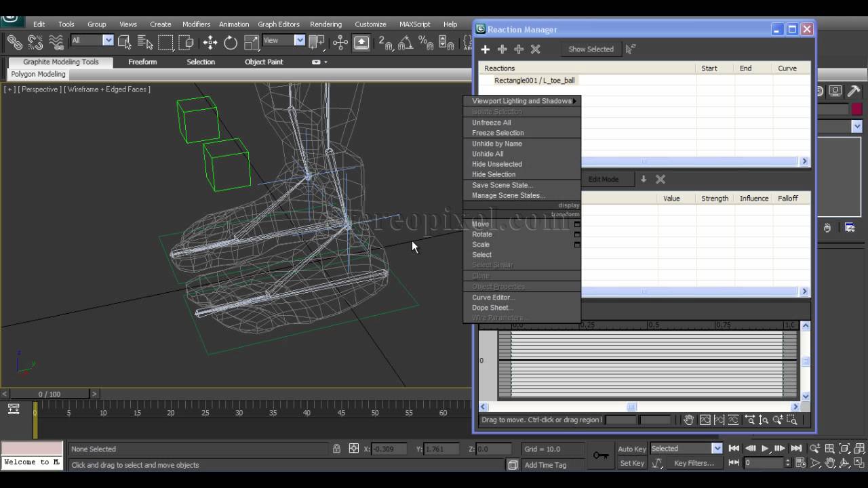Click the Zoom Region icon in Reaction Manager
This screenshot has width=868, height=488.
pyautogui.click(x=791, y=420)
